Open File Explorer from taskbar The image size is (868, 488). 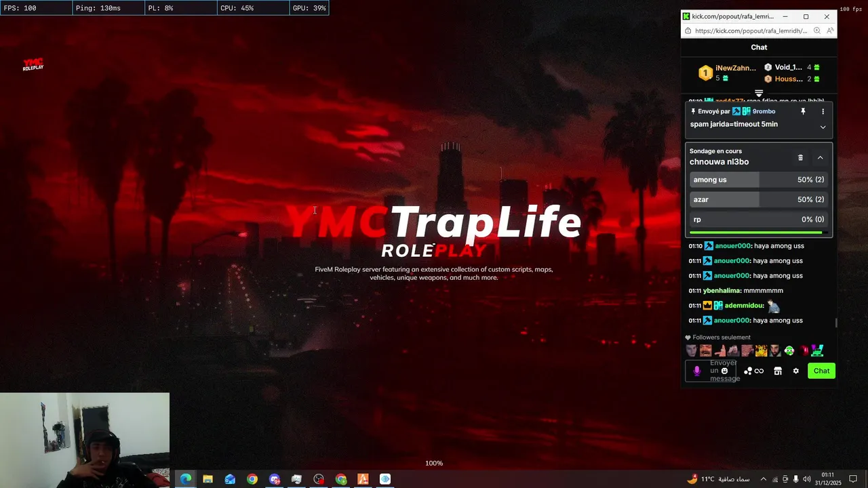[208, 479]
